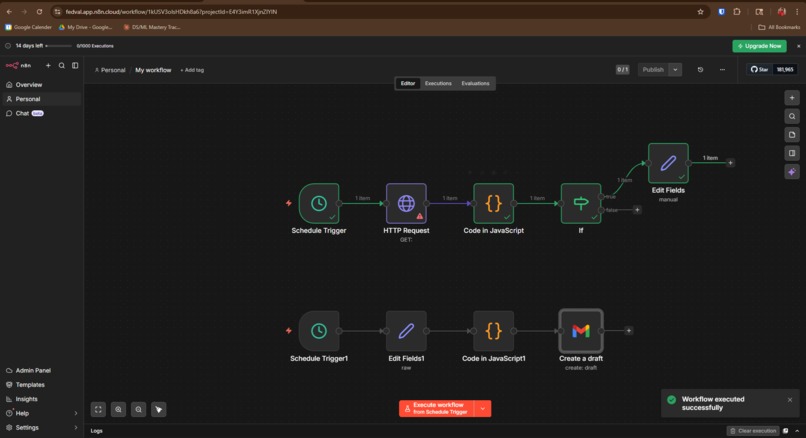This screenshot has width=806, height=438.
Task: Open Chat beta in sidebar
Action: [x=41, y=113]
